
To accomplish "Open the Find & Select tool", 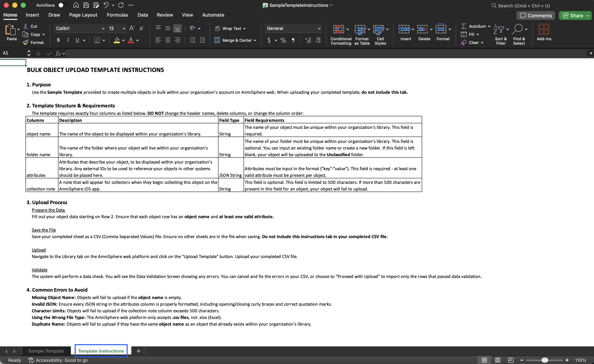I will tap(518, 30).
